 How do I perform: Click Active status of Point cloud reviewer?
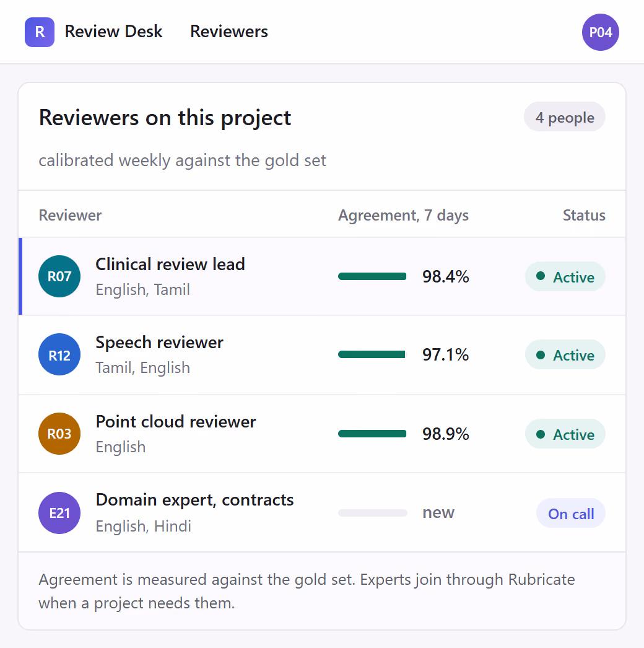click(565, 434)
